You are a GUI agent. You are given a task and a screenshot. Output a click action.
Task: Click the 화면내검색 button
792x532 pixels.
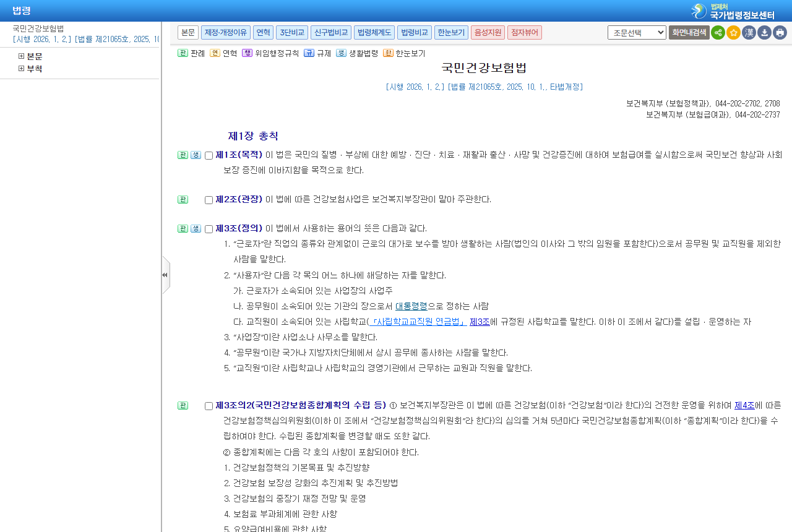[689, 32]
